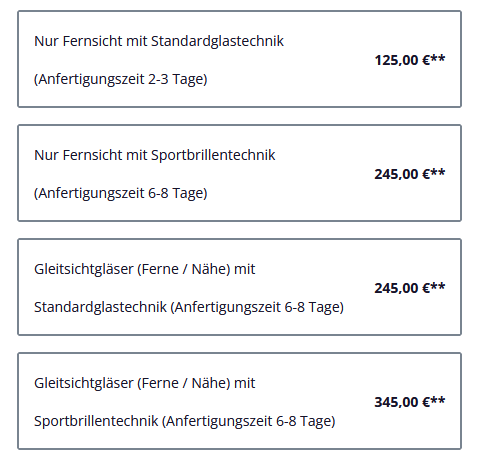Viewport: 478px width, 459px height.
Task: Click the Fernsicht card's Anfertigungszeit 6-8 Tage line
Action: point(120,193)
